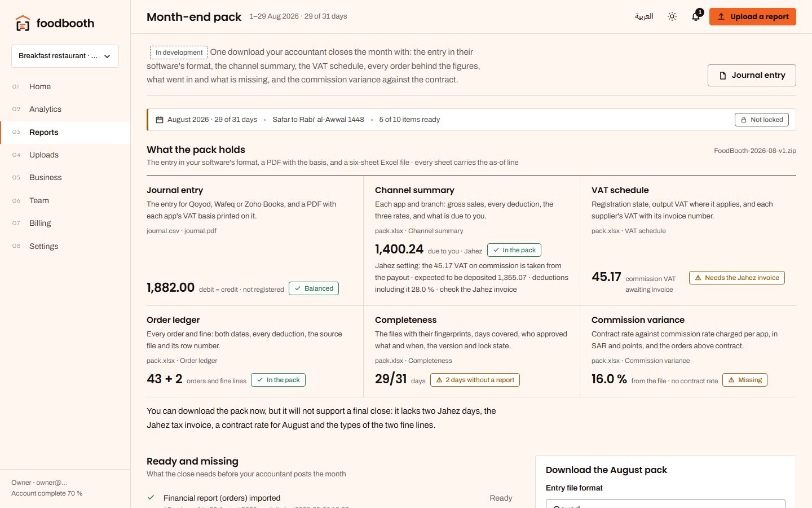Screen dimensions: 812x508
Task: Open Journal entry document button
Action: pos(752,75)
